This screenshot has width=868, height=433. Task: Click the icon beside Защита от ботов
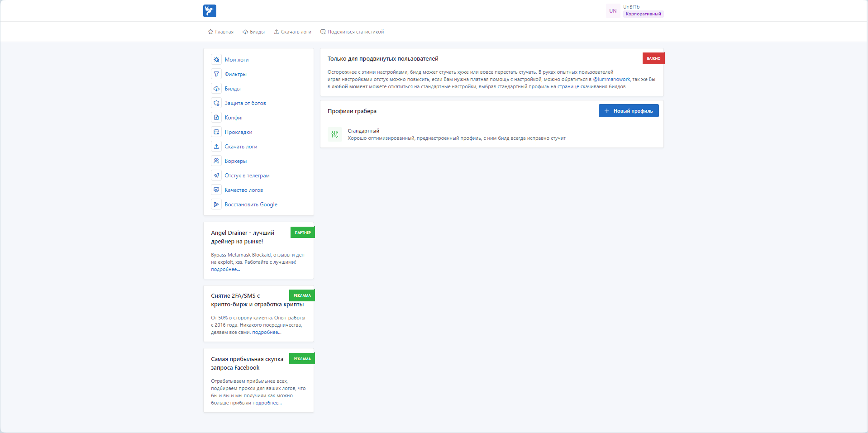tap(216, 103)
